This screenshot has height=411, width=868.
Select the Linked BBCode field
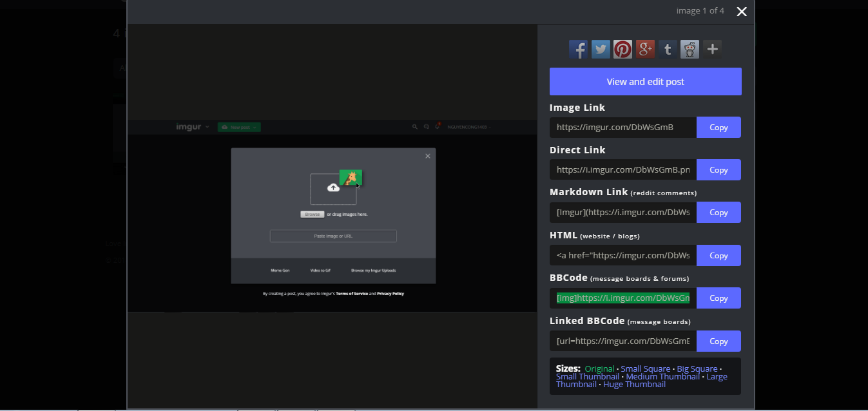tap(623, 341)
